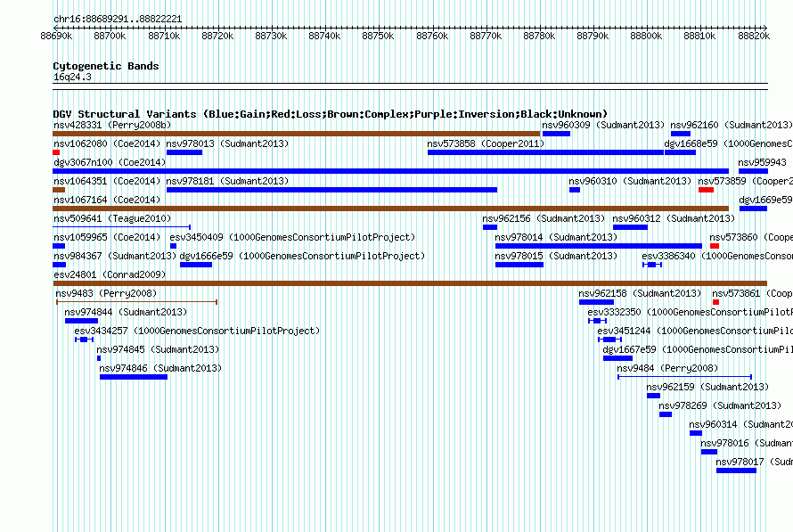Screen dimensions: 793x532
Task: Click the brown esv24801 (Conrad2009) bar
Action: (x=410, y=283)
